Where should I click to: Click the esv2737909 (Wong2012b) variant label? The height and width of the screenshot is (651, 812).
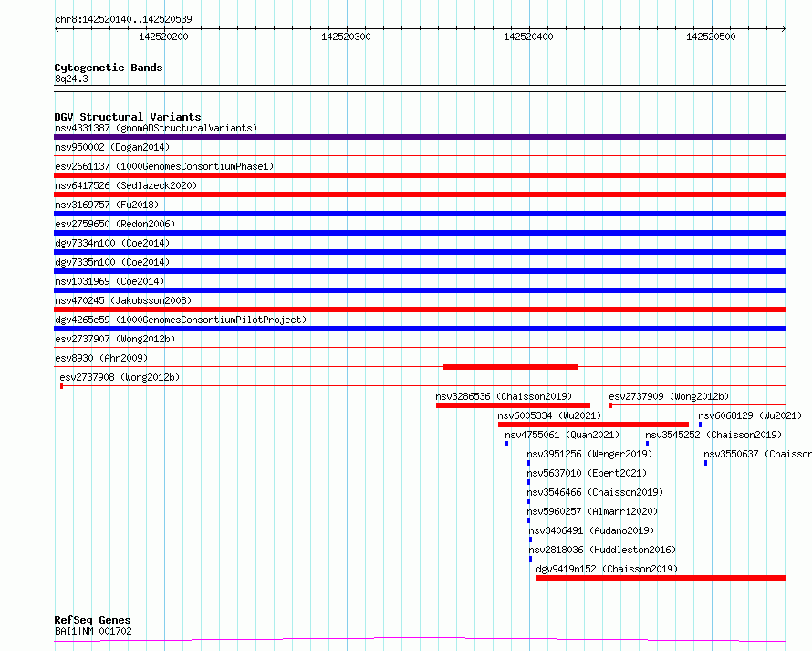point(669,396)
